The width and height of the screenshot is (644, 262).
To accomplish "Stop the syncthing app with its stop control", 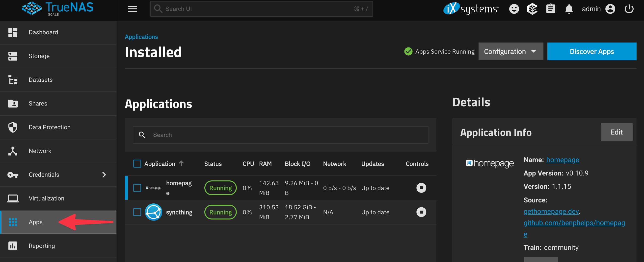I will [421, 212].
